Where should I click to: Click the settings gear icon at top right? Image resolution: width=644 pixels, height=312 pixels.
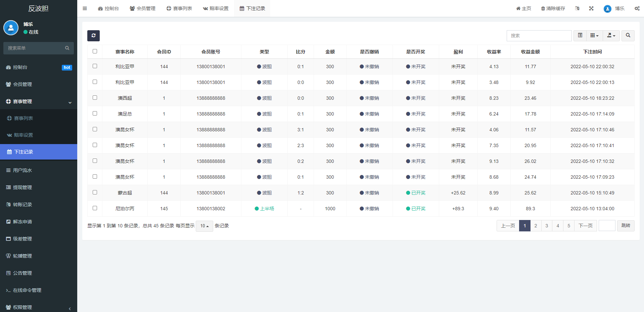click(637, 8)
